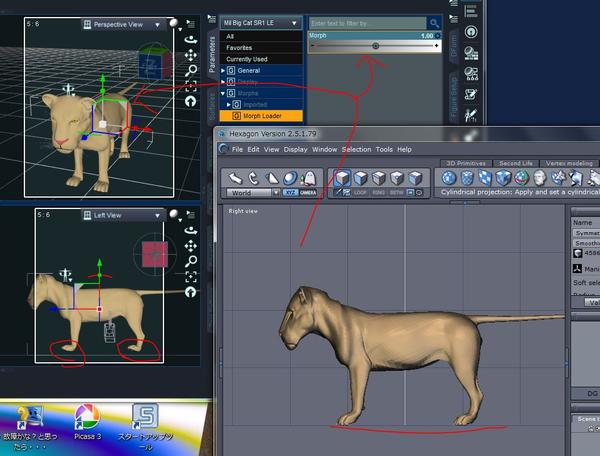Click the frame selection icon in Perspective View
The height and width of the screenshot is (456, 600).
point(191,86)
